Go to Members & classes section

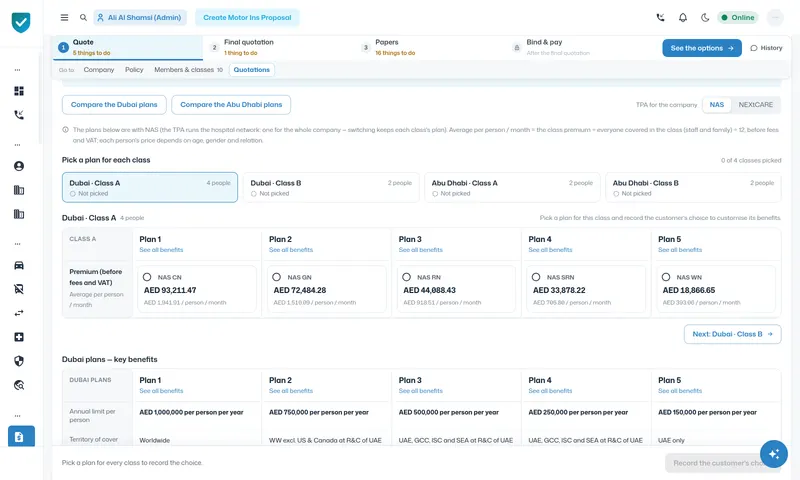(x=188, y=70)
